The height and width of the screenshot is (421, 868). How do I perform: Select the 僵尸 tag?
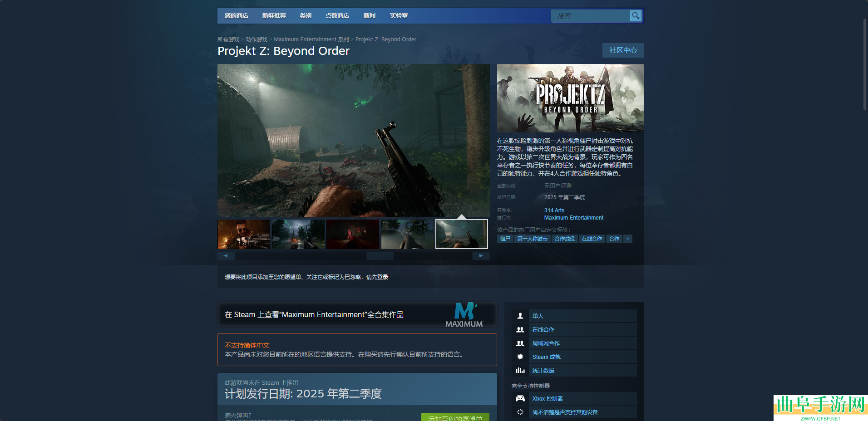click(x=505, y=239)
